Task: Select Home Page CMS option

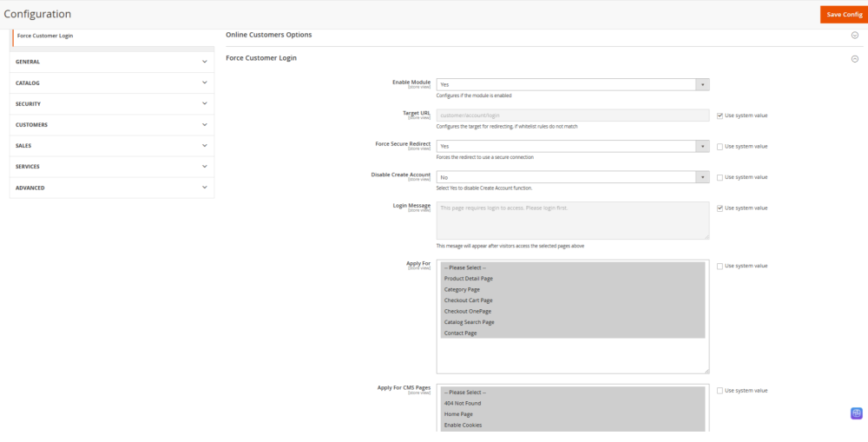Action: [573, 414]
